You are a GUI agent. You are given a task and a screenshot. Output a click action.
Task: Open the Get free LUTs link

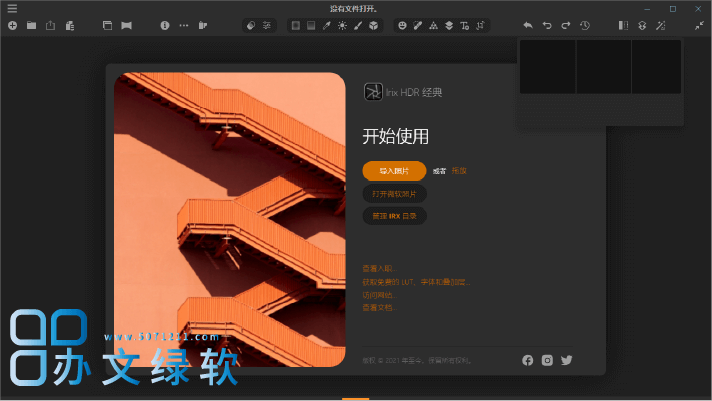tap(416, 282)
